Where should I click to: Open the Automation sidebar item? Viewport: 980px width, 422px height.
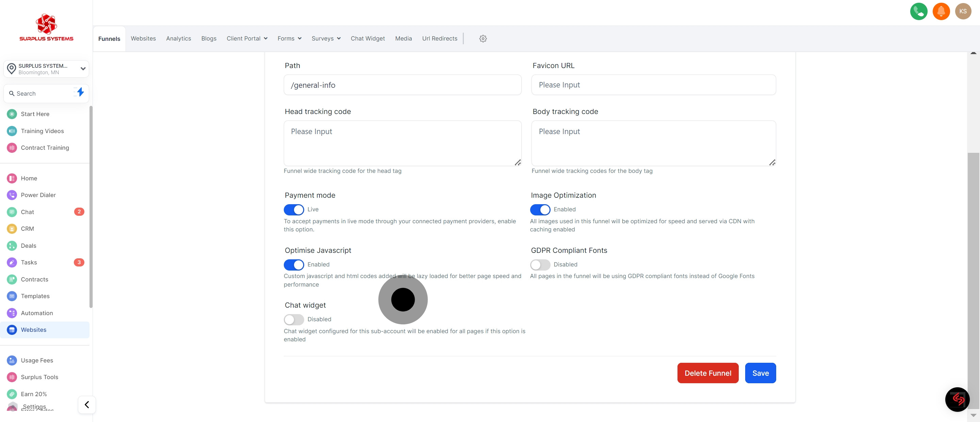(x=36, y=313)
